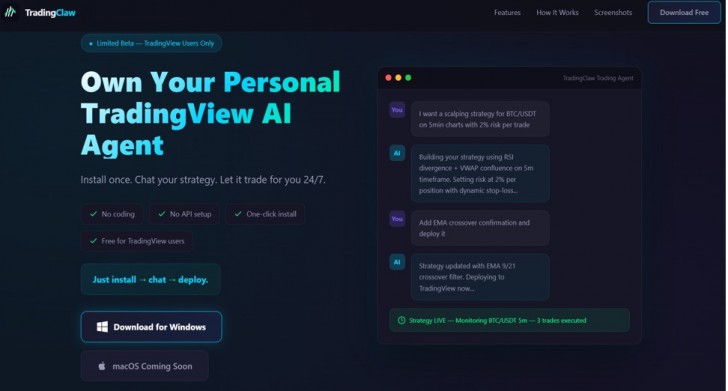Click the Just install chat deploy banner
This screenshot has height=391, width=728.
click(x=150, y=280)
